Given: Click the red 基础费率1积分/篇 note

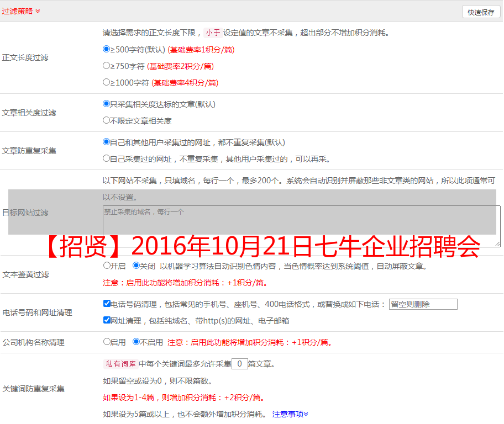Looking at the screenshot, I should 201,50.
